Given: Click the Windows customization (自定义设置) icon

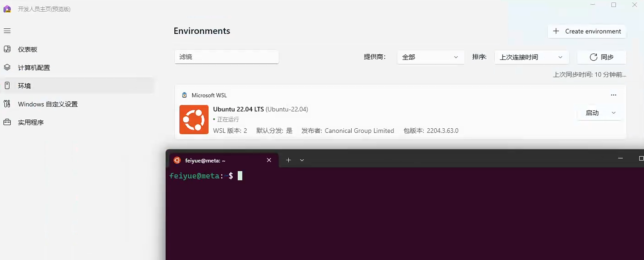Looking at the screenshot, I should [x=7, y=104].
